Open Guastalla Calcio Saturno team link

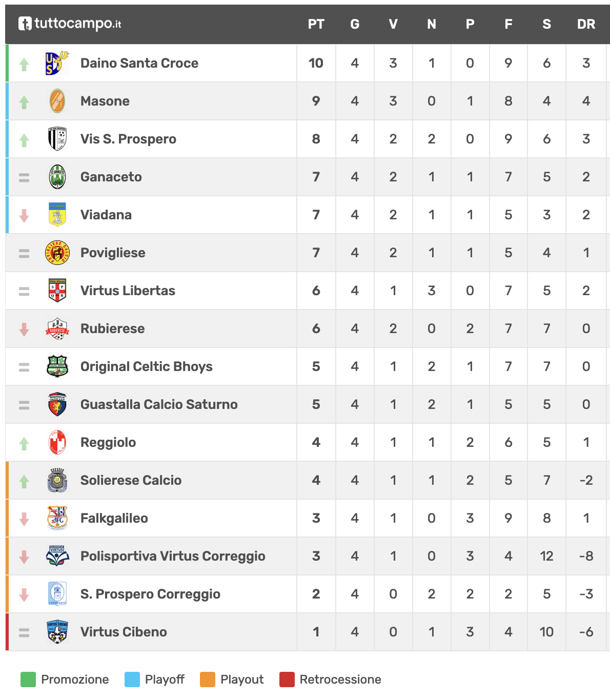pos(159,404)
